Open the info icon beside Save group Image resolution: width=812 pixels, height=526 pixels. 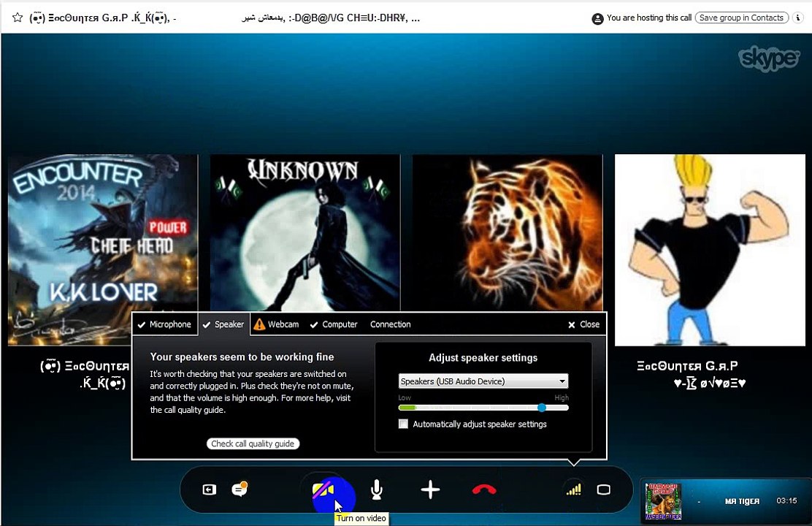tap(798, 18)
